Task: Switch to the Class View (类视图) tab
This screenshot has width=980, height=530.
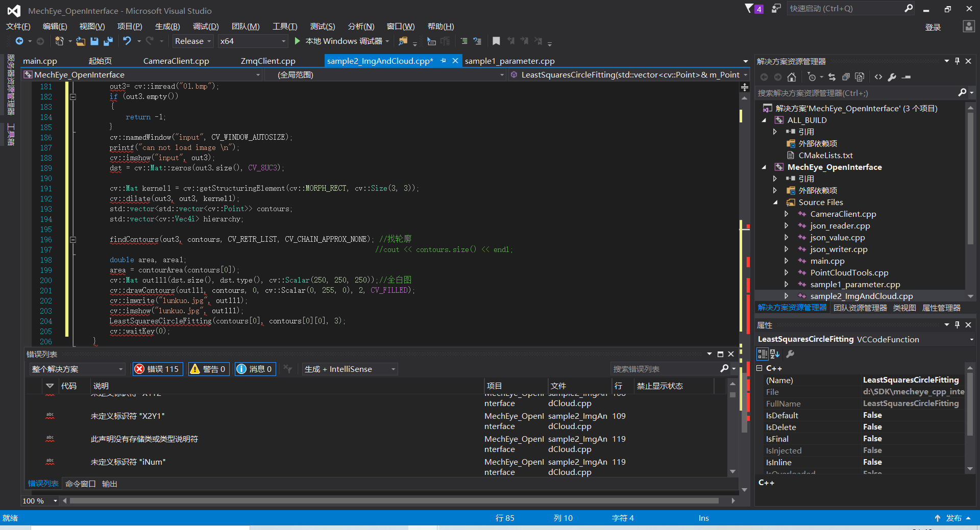Action: (904, 308)
